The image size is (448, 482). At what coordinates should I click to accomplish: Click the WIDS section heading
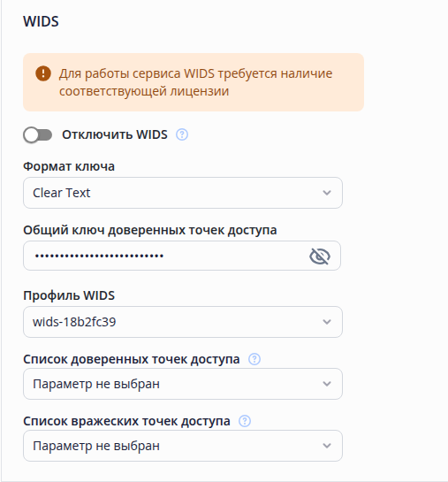(x=41, y=21)
